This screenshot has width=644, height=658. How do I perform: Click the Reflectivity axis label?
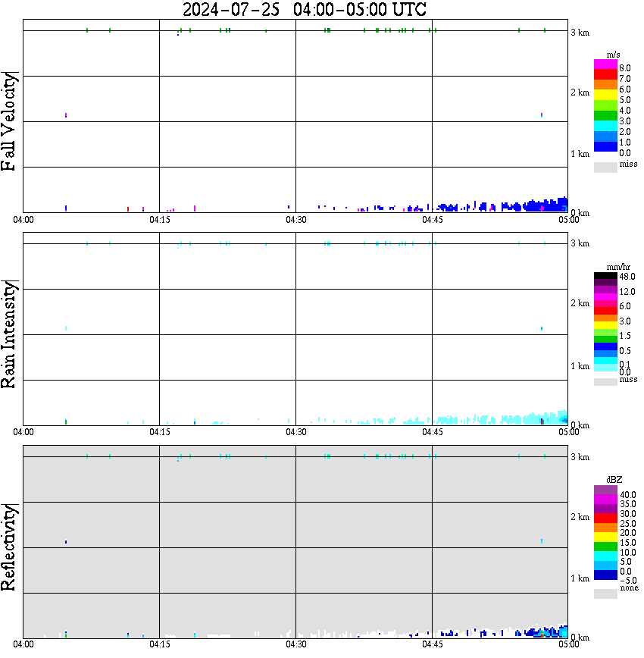[x=8, y=547]
